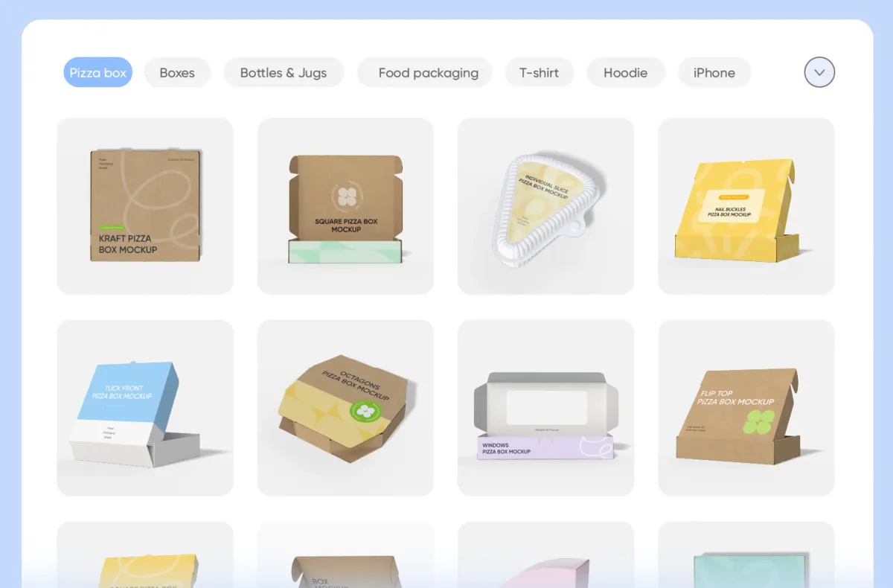Screen dimensions: 893x588
Task: Select the Pizza box category tab
Action: pyautogui.click(x=97, y=73)
